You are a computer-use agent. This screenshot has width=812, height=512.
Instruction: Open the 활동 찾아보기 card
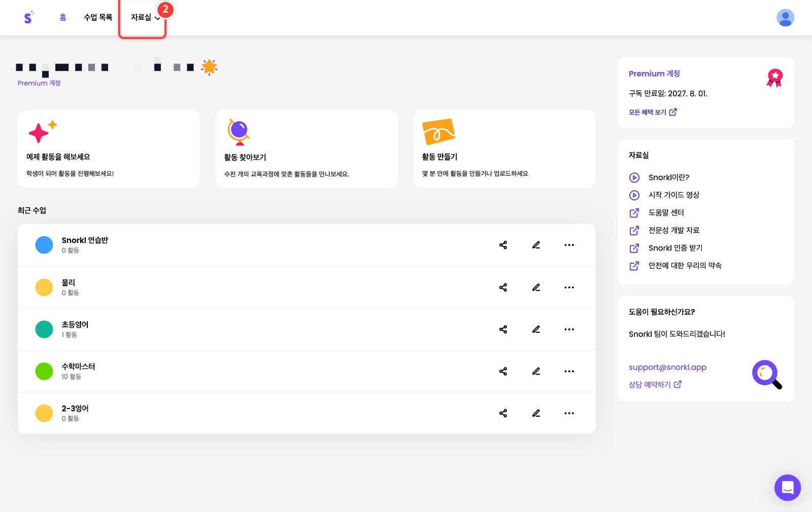tap(307, 149)
